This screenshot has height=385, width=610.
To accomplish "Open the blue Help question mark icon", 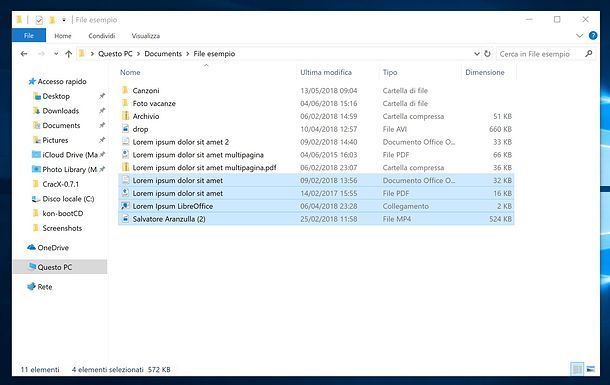I will tap(593, 36).
